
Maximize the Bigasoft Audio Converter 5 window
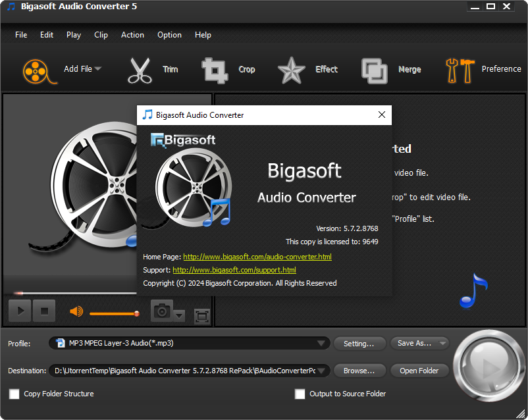point(490,7)
